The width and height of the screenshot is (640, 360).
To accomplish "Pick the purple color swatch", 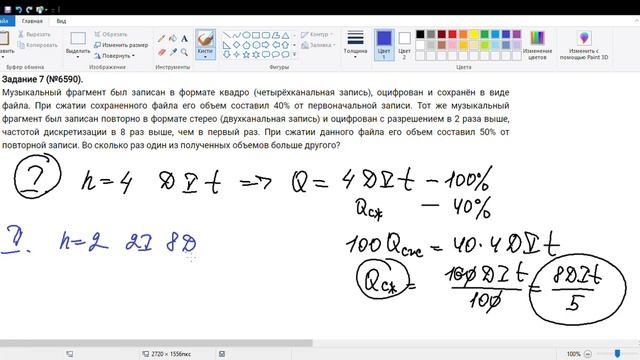I will tap(516, 34).
